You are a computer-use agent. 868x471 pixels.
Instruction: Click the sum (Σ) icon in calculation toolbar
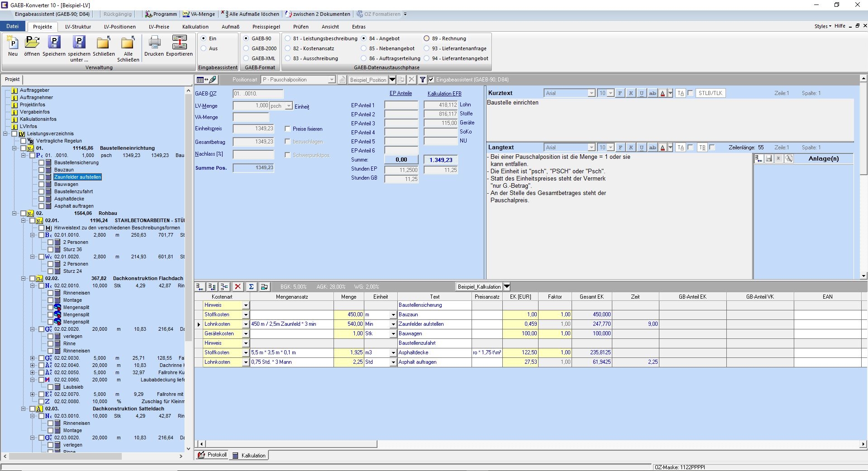[x=251, y=287]
